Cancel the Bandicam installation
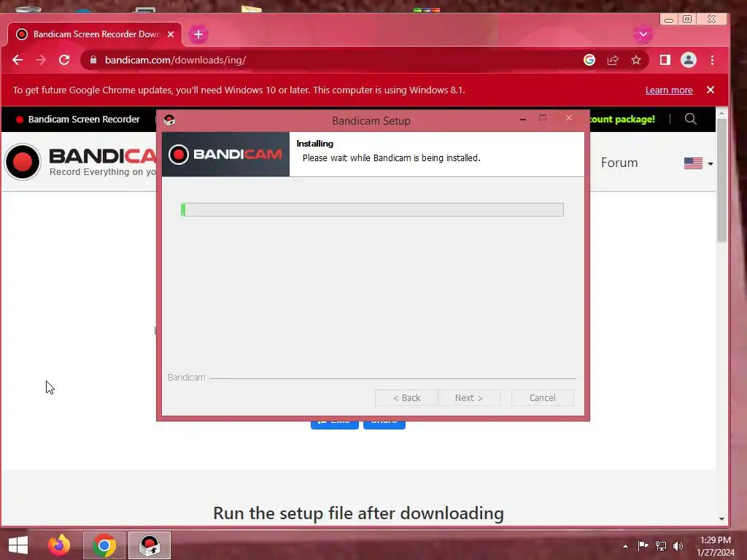This screenshot has height=560, width=747. tap(542, 397)
